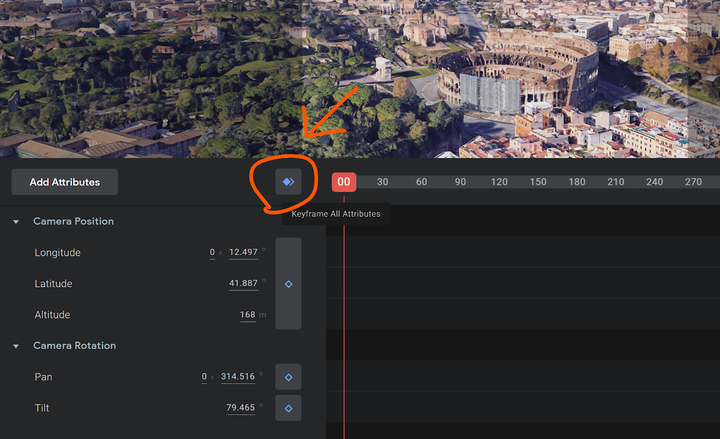This screenshot has height=439, width=720.
Task: Edit the Tilt value 79.465
Action: pos(241,408)
